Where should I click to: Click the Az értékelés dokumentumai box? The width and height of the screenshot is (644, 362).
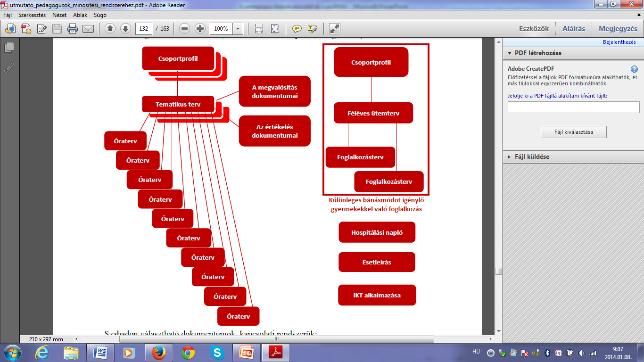pyautogui.click(x=274, y=131)
